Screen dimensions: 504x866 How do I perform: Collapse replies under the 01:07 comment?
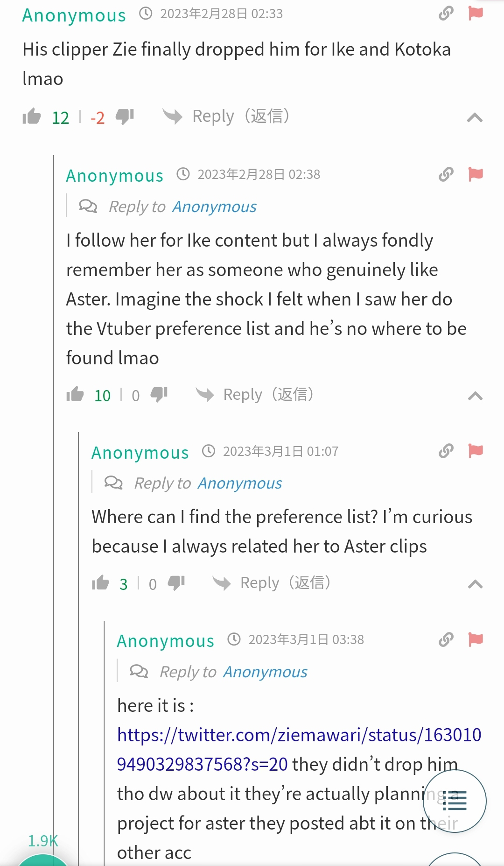(x=475, y=584)
